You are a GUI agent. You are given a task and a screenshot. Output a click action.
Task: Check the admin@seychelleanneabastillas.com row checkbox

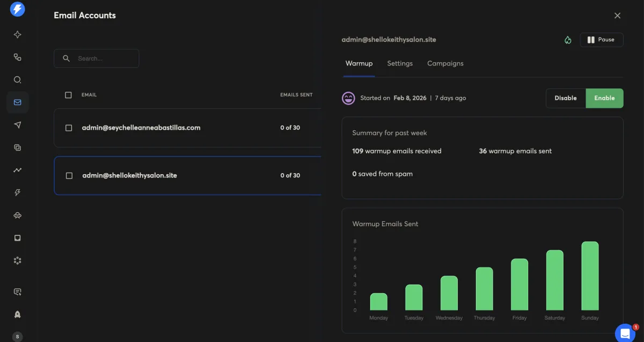69,128
